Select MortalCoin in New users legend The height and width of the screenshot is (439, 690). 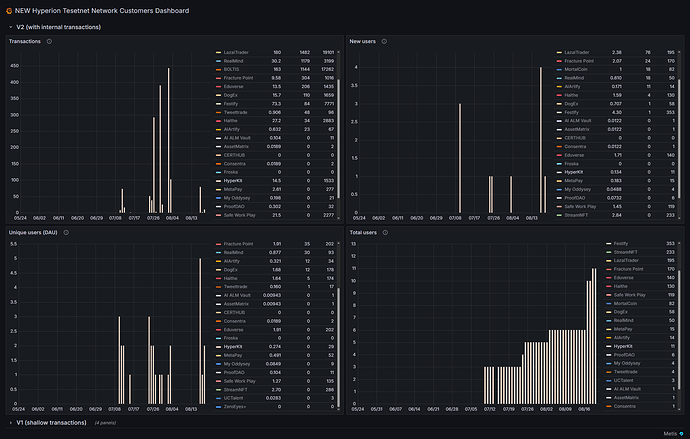[578, 70]
